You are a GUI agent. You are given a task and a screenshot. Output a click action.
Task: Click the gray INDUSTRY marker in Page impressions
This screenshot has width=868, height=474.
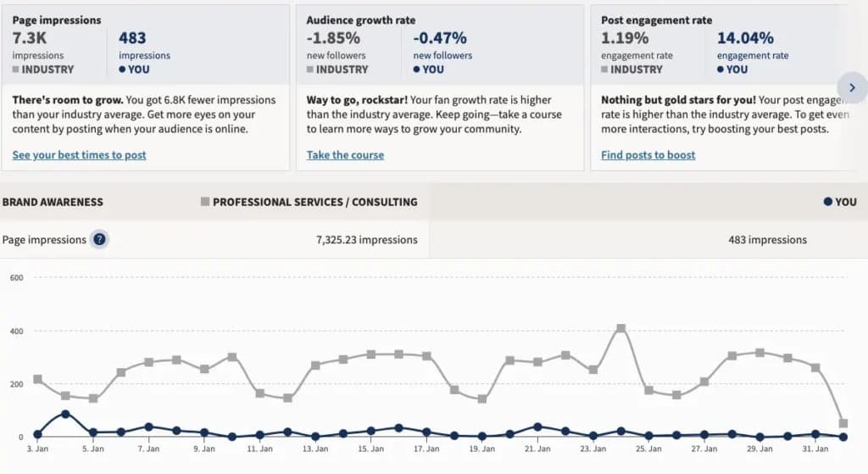click(16, 70)
